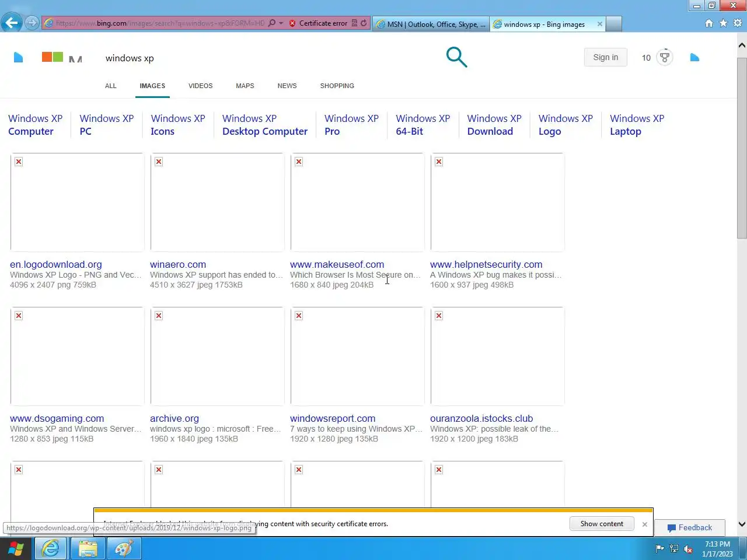Click the muted volume tray icon
The width and height of the screenshot is (747, 560).
click(689, 549)
